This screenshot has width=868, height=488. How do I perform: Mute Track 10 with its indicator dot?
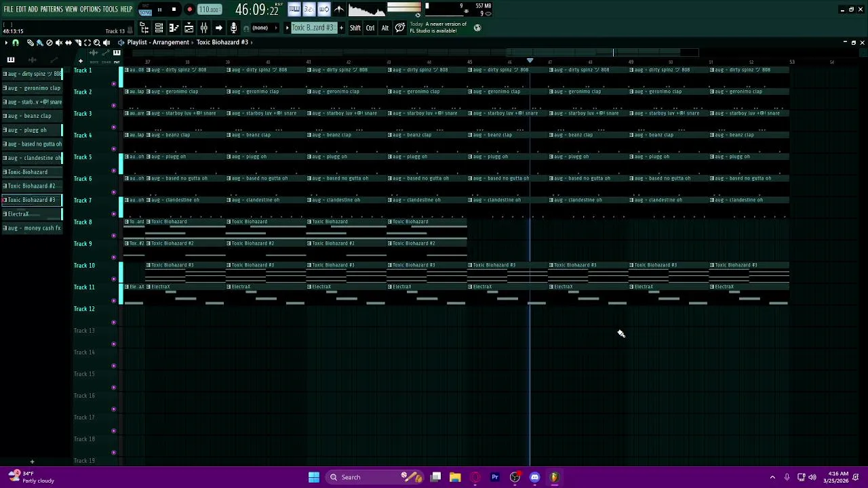pos(113,279)
